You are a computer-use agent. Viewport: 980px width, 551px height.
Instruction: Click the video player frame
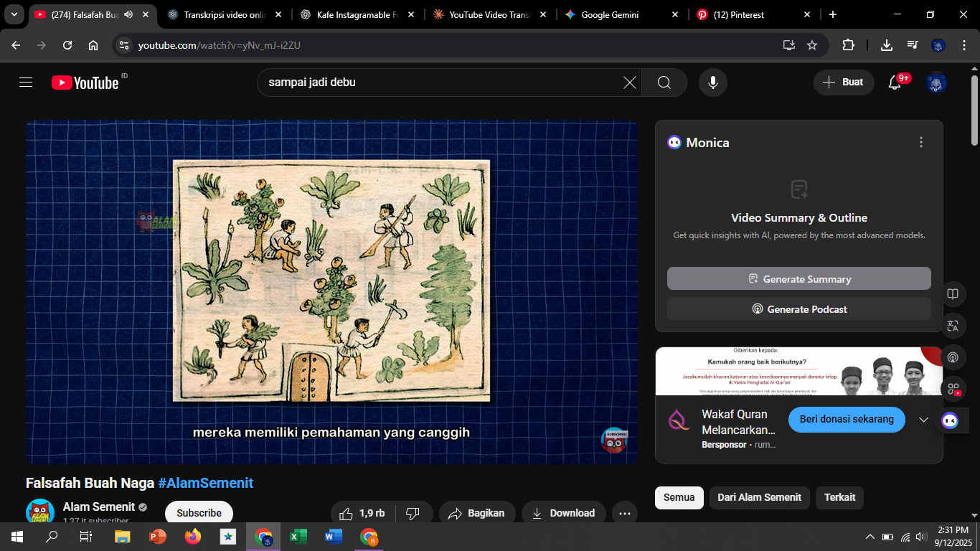click(x=331, y=292)
